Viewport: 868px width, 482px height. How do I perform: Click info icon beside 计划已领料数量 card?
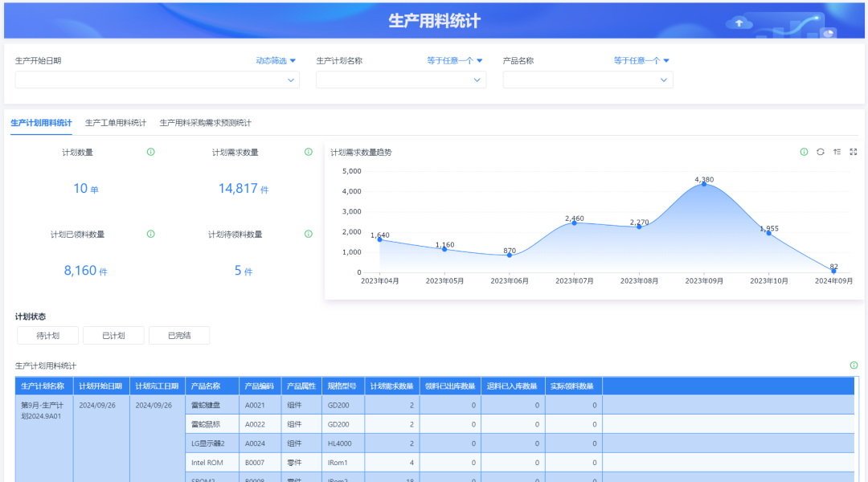pos(150,234)
